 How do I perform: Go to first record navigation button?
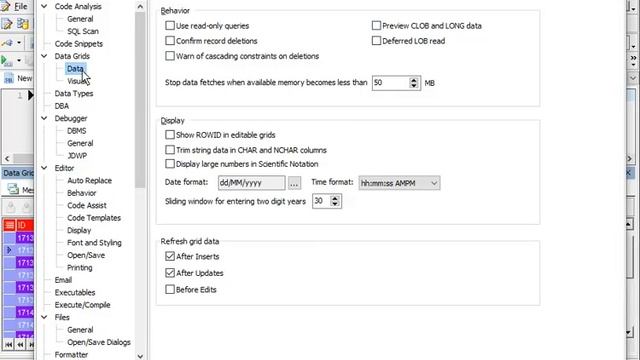(x=9, y=345)
